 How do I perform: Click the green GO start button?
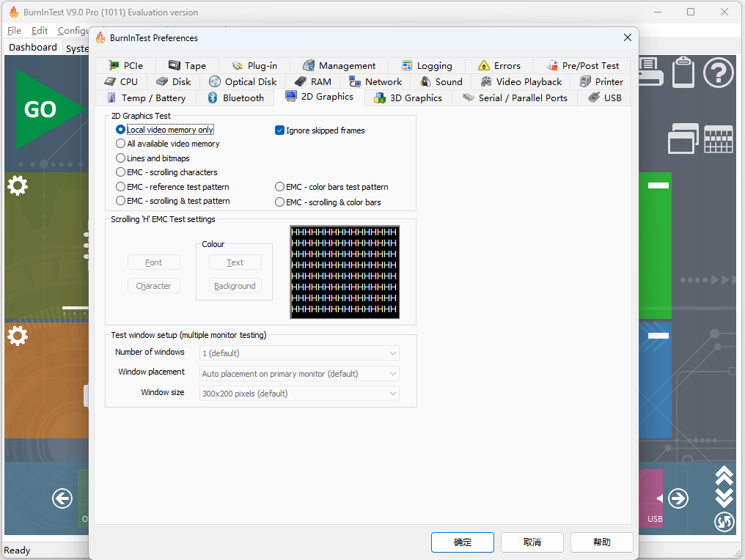tap(50, 108)
